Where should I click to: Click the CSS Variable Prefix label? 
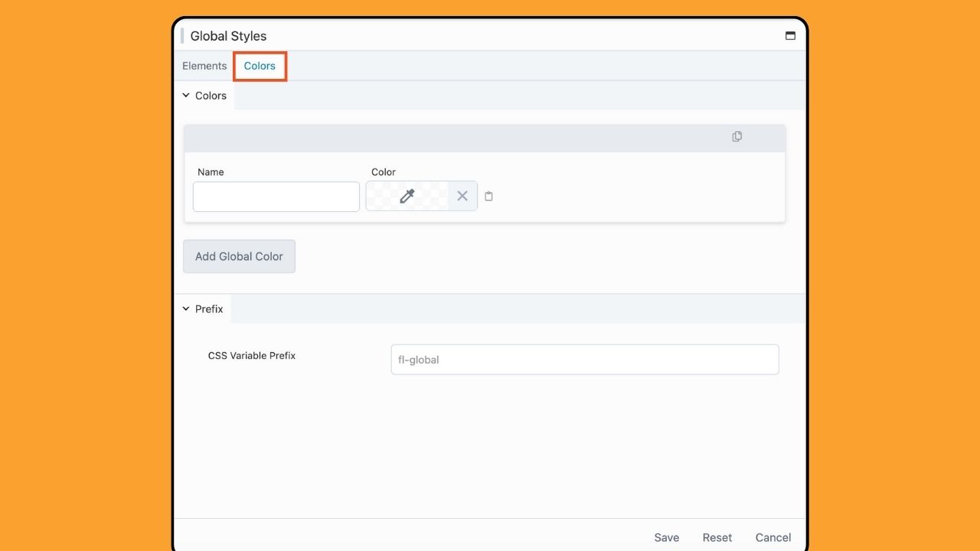click(x=252, y=356)
